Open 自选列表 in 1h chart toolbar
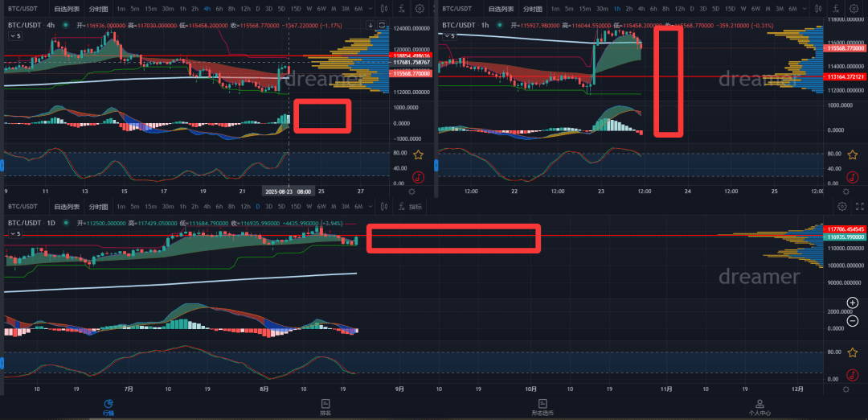The image size is (868, 420). pos(501,9)
